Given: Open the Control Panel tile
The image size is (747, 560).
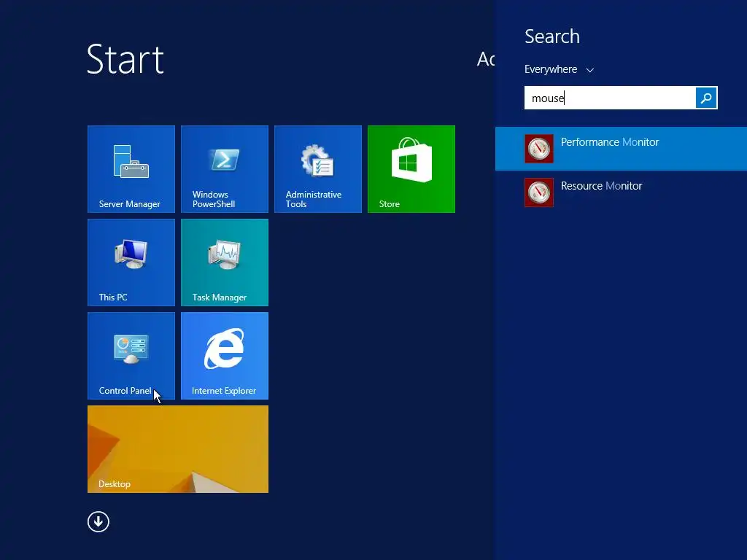Looking at the screenshot, I should click(x=131, y=356).
